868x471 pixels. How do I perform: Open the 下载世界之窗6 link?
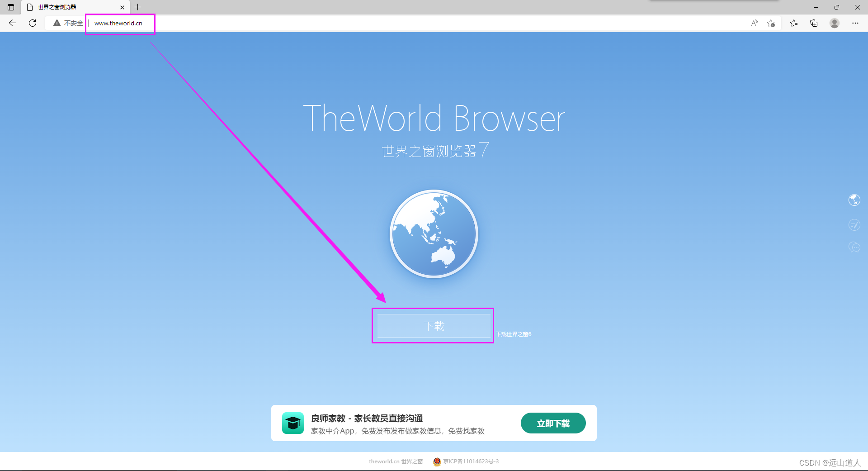click(514, 334)
